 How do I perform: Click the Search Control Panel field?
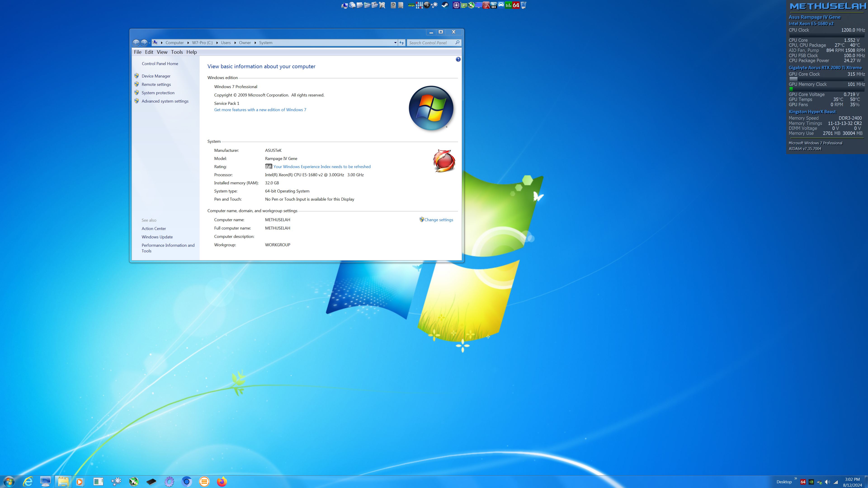(434, 43)
